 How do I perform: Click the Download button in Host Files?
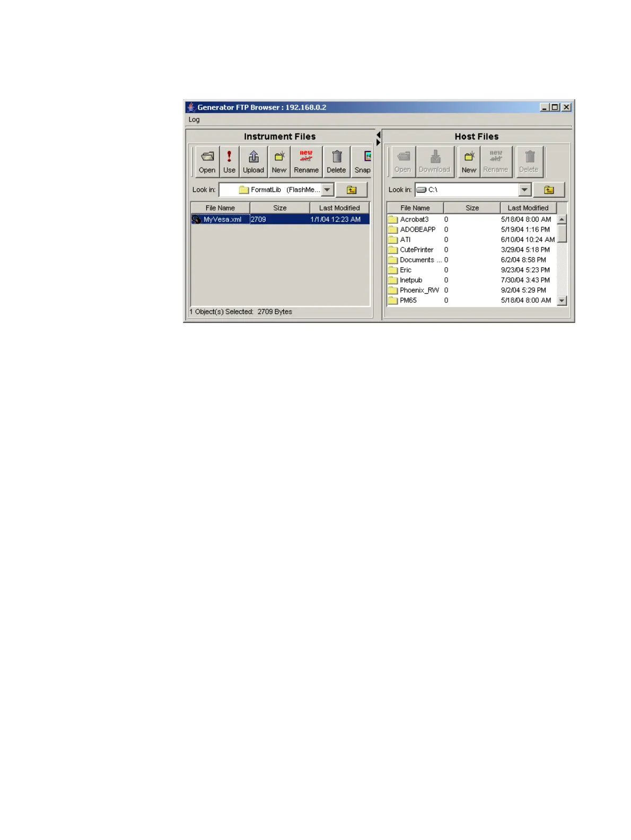point(435,162)
